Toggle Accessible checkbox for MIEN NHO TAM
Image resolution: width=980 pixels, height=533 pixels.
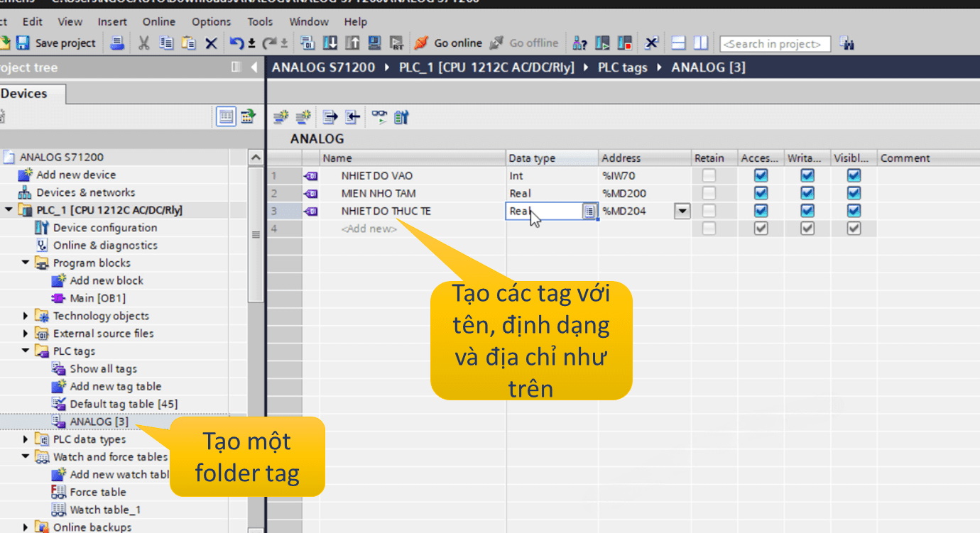click(x=761, y=193)
